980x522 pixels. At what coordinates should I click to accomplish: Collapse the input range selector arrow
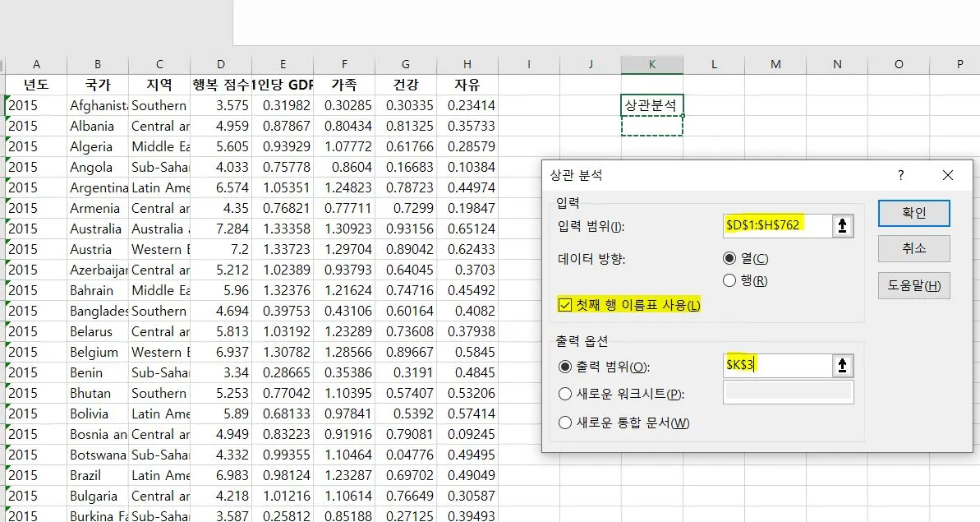(x=842, y=226)
